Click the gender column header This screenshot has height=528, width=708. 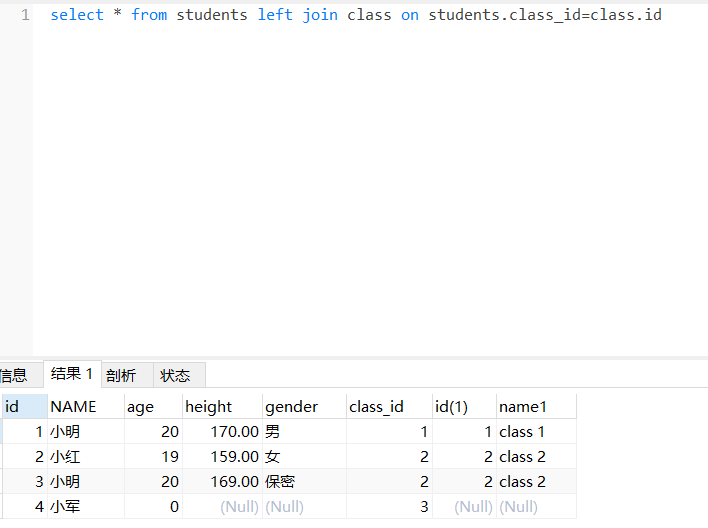291,406
